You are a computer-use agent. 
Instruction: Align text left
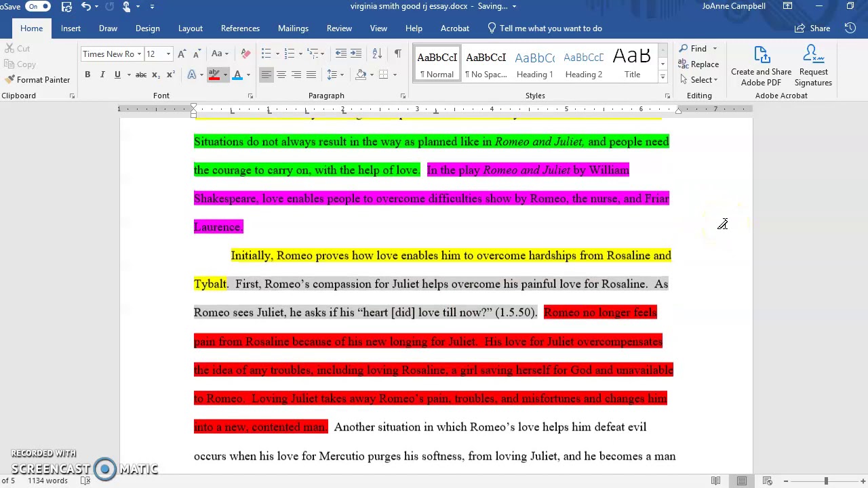point(266,75)
